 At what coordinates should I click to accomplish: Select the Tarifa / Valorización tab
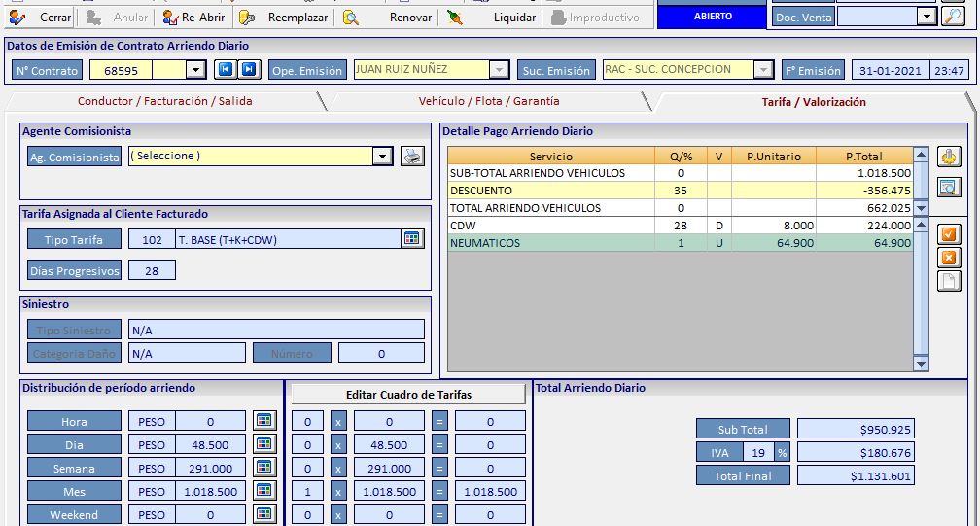[x=813, y=102]
